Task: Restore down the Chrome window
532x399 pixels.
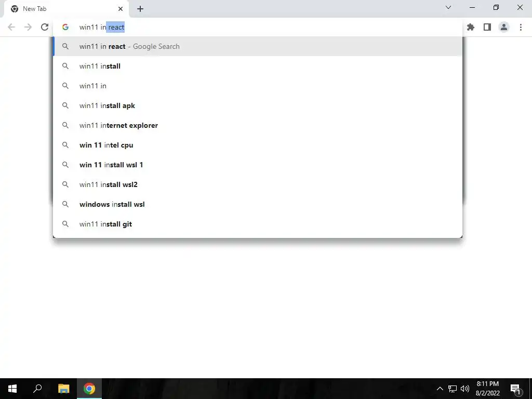Action: click(x=496, y=7)
